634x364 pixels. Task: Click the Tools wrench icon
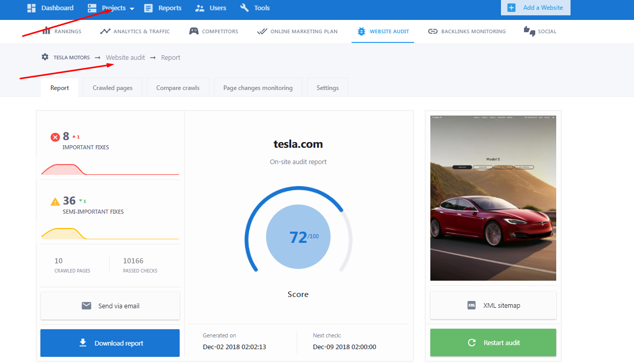pos(245,8)
